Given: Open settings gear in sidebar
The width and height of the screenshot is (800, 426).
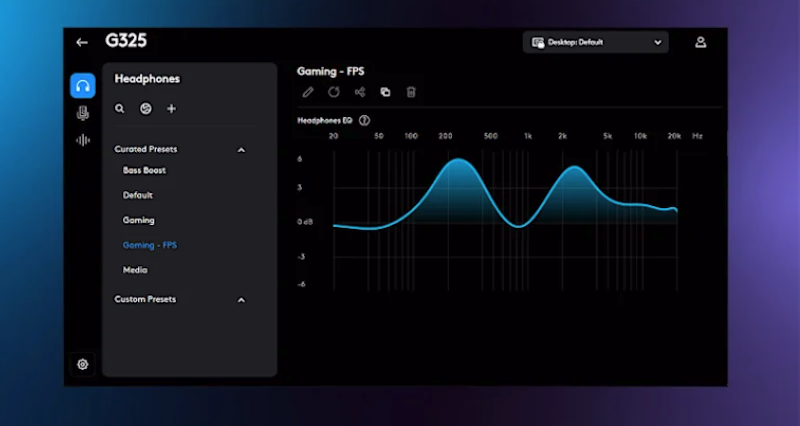Looking at the screenshot, I should pyautogui.click(x=83, y=364).
